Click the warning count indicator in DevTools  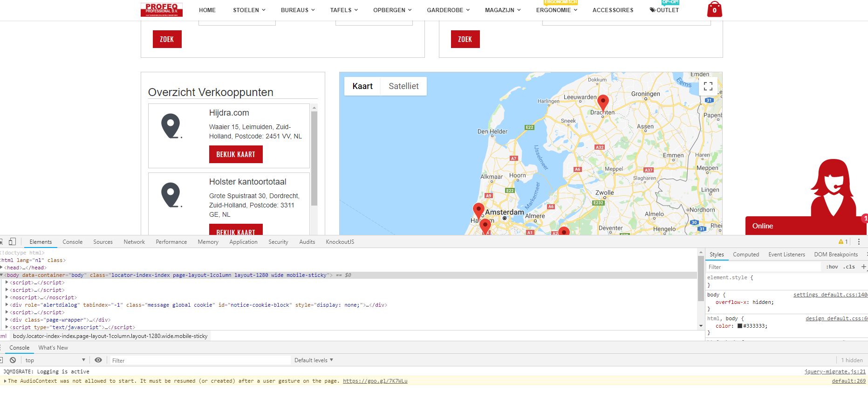[843, 241]
